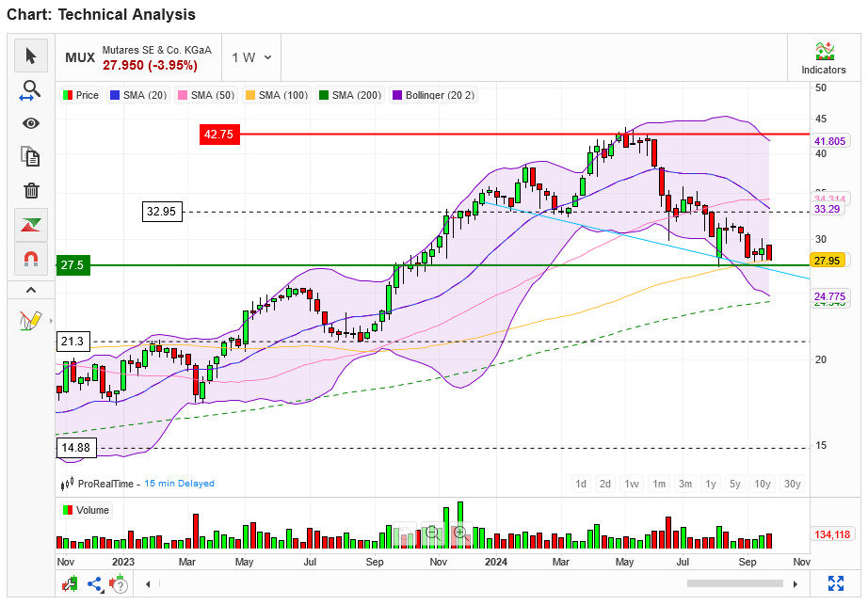Select the arrow pointer tool
Viewport: 868px width, 605px height.
[x=30, y=56]
